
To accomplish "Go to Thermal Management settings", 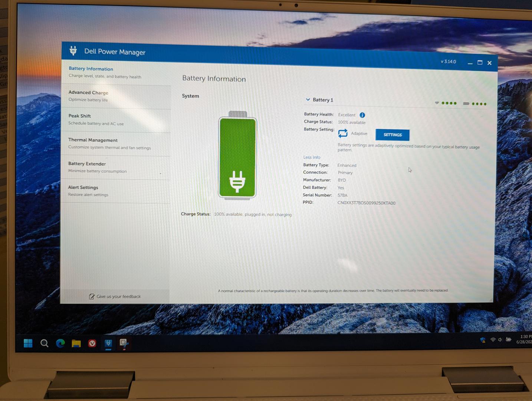I will (116, 144).
